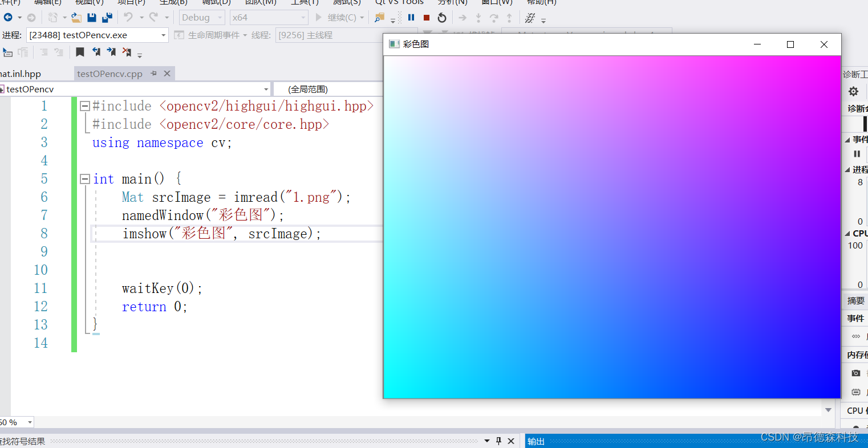Open the thread 主线程 dropdown

328,35
